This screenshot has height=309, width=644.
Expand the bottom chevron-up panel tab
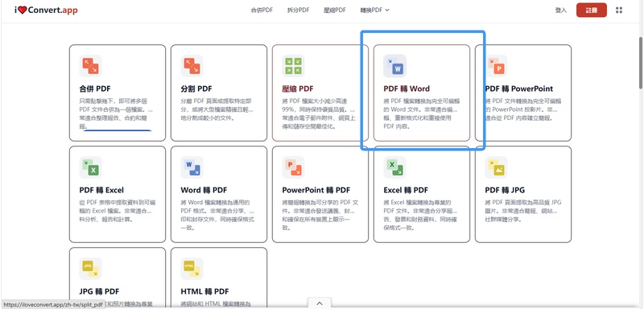pos(320,303)
